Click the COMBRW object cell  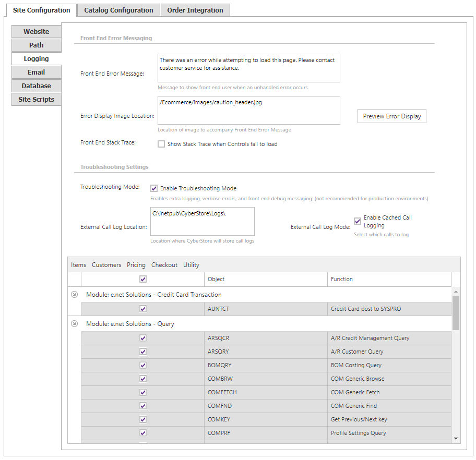pyautogui.click(x=266, y=379)
